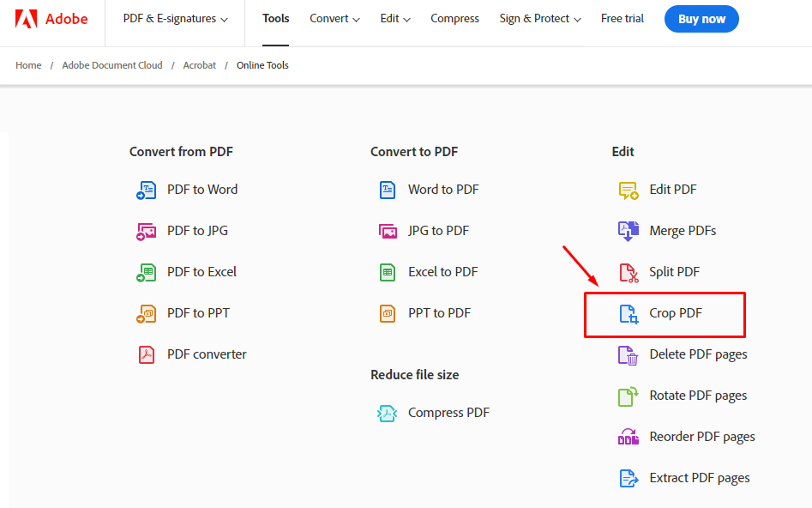
Task: Select the PDF converter icon
Action: (147, 354)
